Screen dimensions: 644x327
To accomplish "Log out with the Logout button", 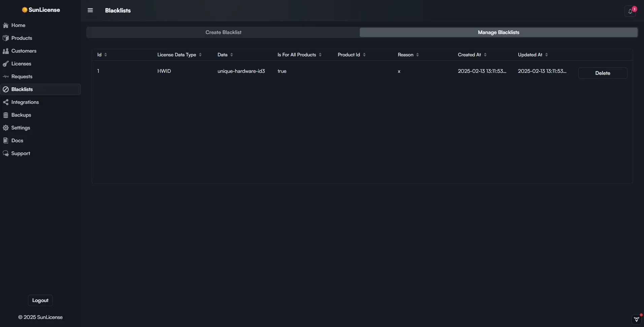I will point(40,300).
